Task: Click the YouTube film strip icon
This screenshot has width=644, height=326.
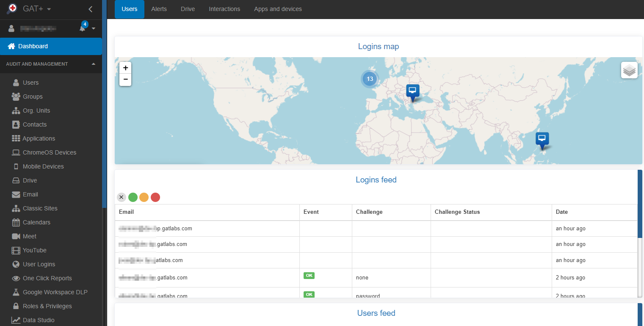Action: [x=16, y=250]
